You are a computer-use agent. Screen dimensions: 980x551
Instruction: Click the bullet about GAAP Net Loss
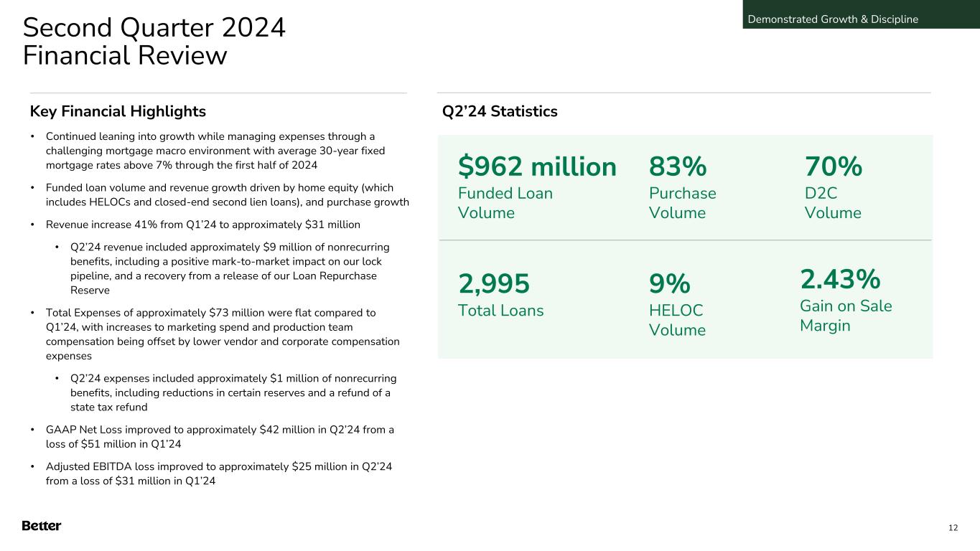click(x=220, y=436)
